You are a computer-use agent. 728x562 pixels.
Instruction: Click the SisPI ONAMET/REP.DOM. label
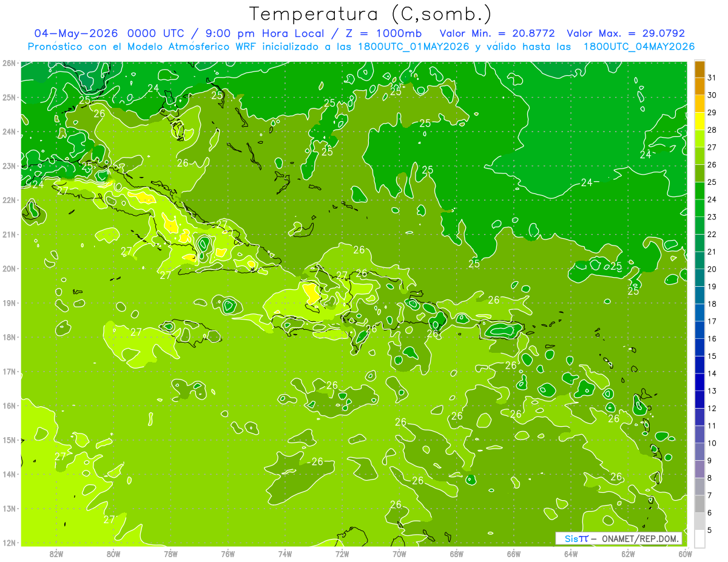(619, 538)
